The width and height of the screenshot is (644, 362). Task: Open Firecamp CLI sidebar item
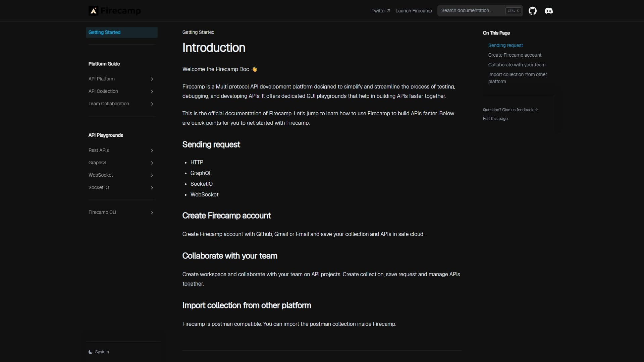click(x=122, y=212)
